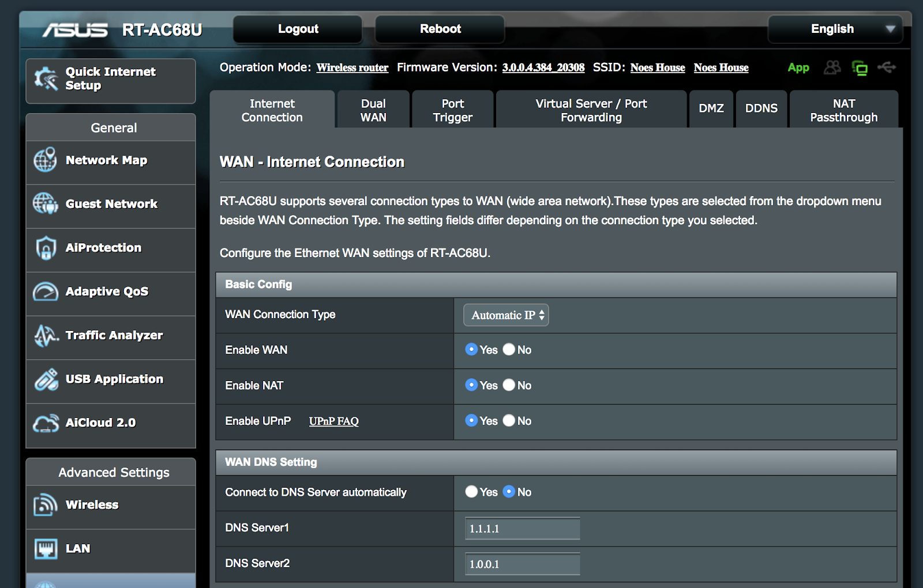The image size is (923, 588).
Task: Open the English language selector
Action: point(834,29)
